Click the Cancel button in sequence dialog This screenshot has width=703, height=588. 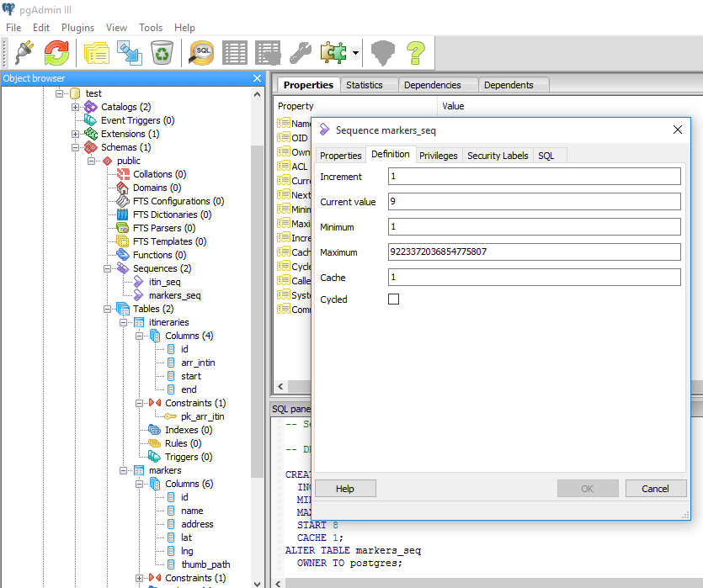pyautogui.click(x=656, y=489)
